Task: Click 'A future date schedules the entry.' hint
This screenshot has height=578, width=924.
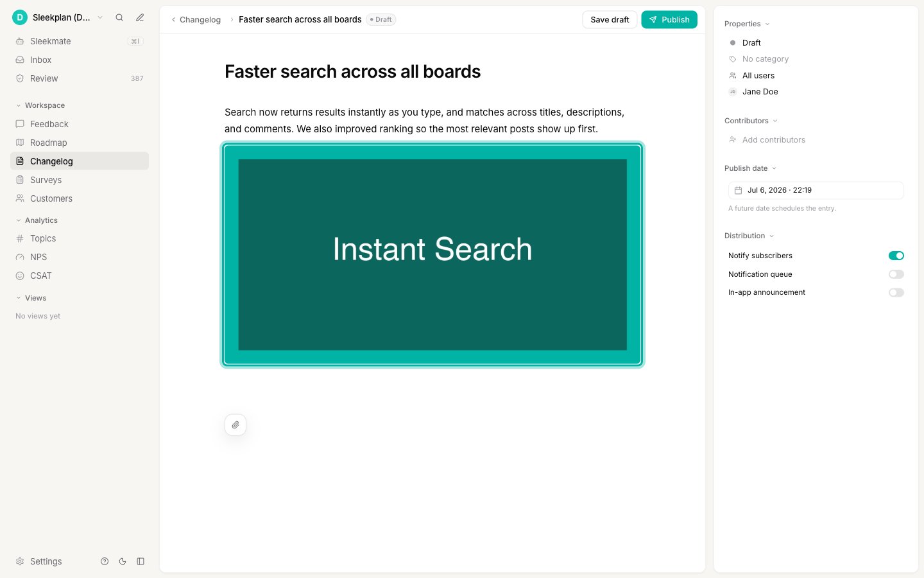Action: point(782,208)
